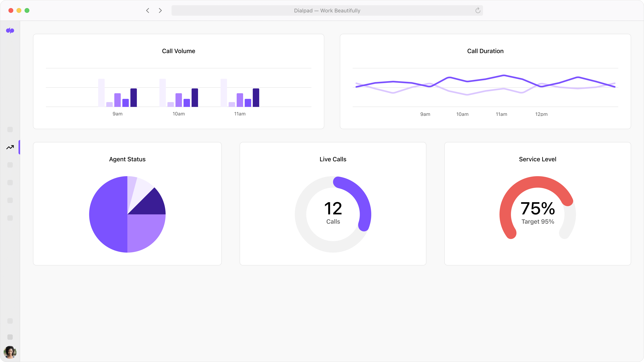The image size is (644, 362).
Task: Click the bottom-most gray icon above the avatar
Action: coord(10,337)
